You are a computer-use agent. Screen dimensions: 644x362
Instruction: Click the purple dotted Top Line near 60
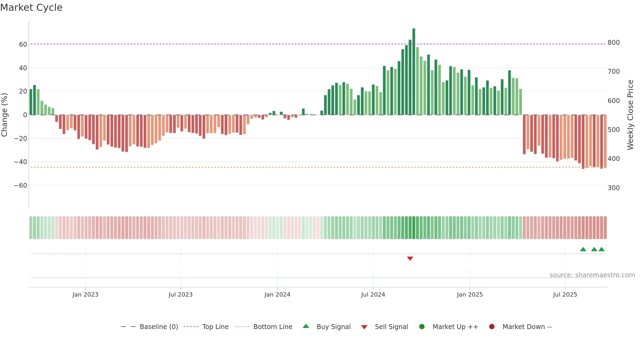click(x=318, y=44)
